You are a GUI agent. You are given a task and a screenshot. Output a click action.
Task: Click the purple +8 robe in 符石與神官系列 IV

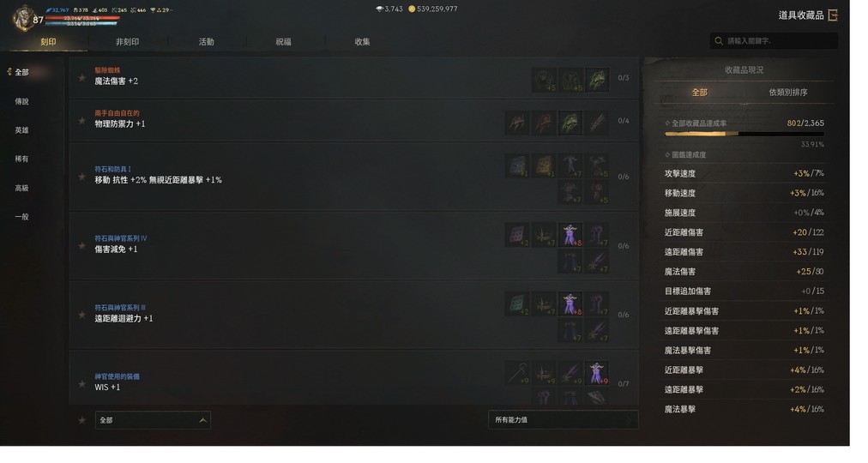pyautogui.click(x=570, y=235)
